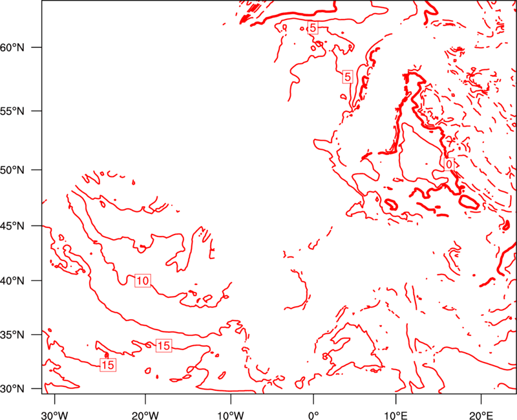This screenshot has width=517, height=420.
Task: Click the 30°N latitude label
Action: coord(12,389)
